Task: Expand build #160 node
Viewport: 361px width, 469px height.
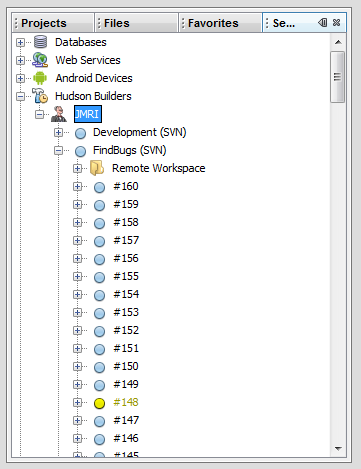Action: [x=77, y=186]
